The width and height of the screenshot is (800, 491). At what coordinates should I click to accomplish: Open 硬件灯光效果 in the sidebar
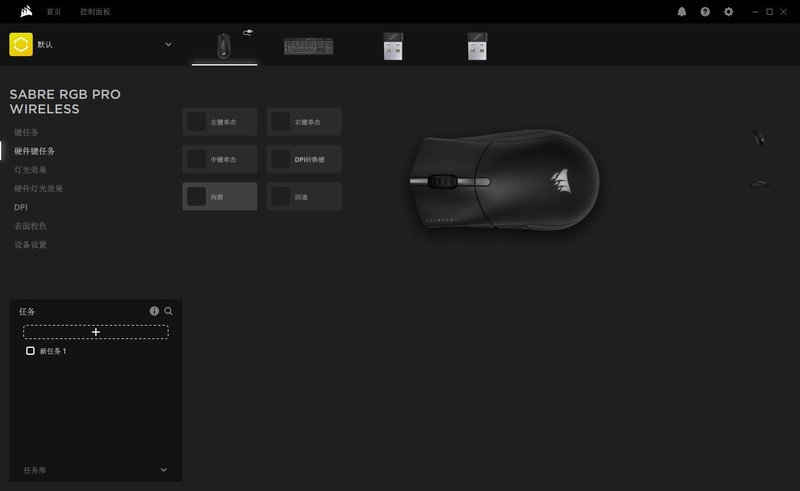point(38,188)
